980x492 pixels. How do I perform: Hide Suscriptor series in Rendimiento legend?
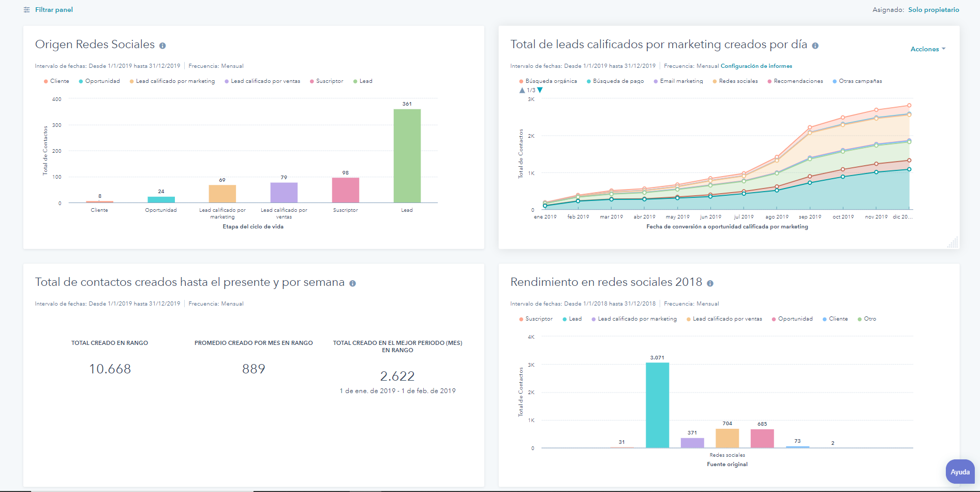coord(536,319)
